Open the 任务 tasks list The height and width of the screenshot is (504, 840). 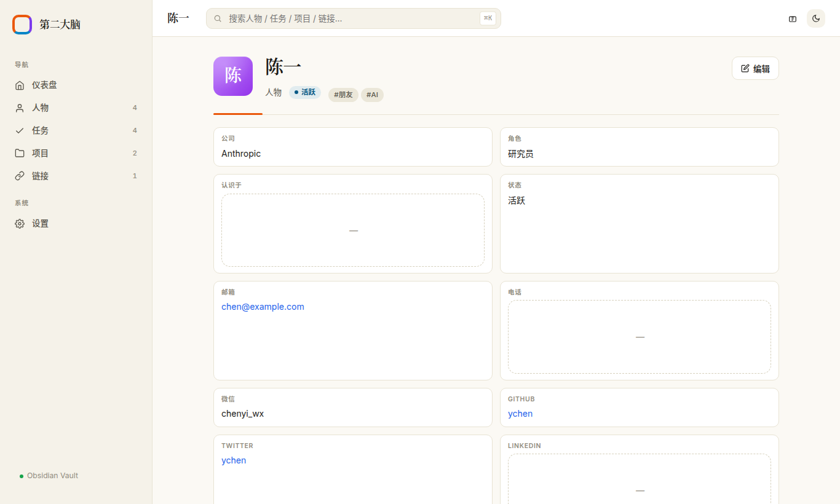pyautogui.click(x=76, y=131)
